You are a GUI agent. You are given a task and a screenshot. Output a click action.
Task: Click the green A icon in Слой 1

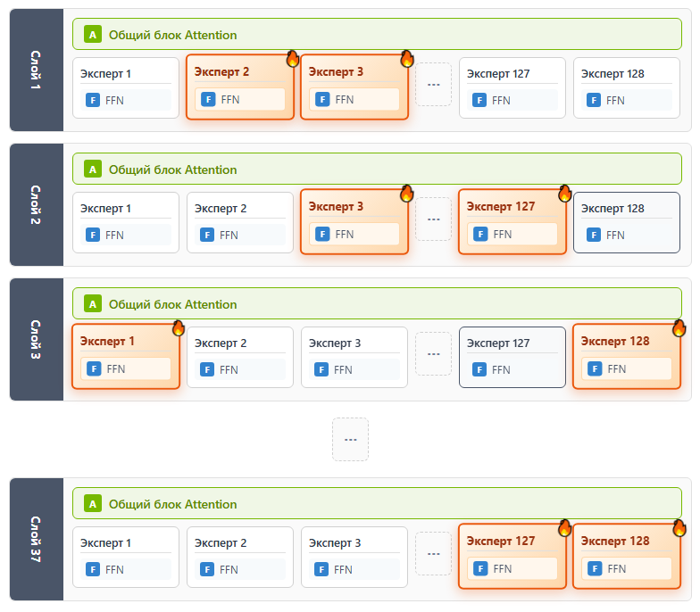(93, 35)
